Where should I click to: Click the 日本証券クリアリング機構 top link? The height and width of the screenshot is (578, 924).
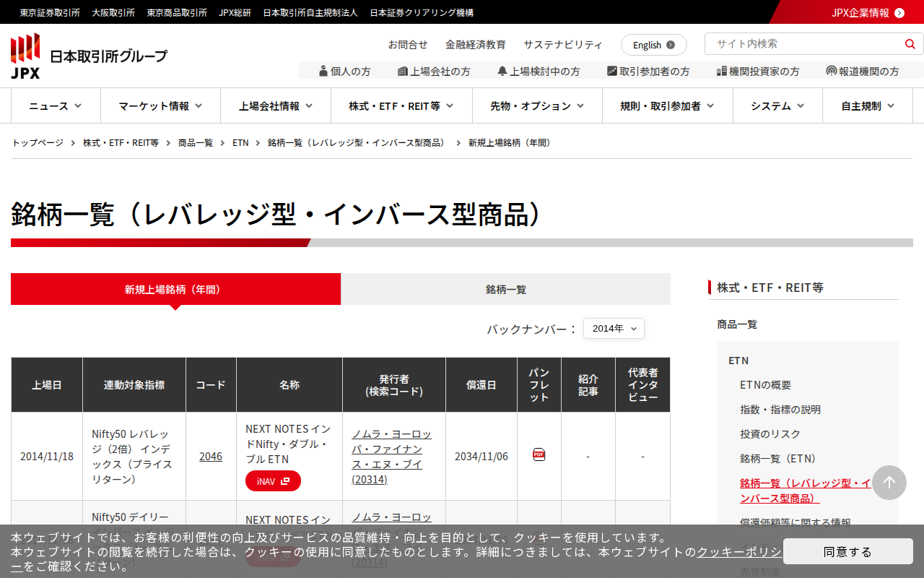pos(422,12)
